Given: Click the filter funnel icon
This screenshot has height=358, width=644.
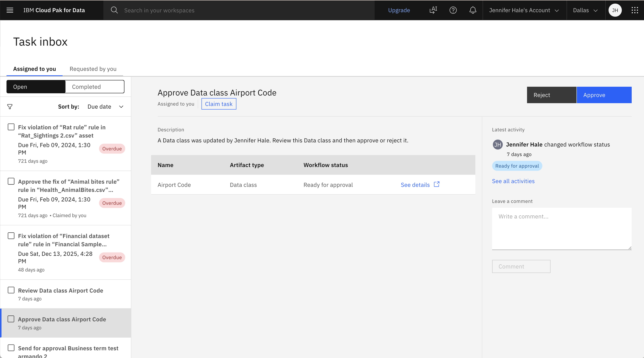Looking at the screenshot, I should pyautogui.click(x=10, y=107).
